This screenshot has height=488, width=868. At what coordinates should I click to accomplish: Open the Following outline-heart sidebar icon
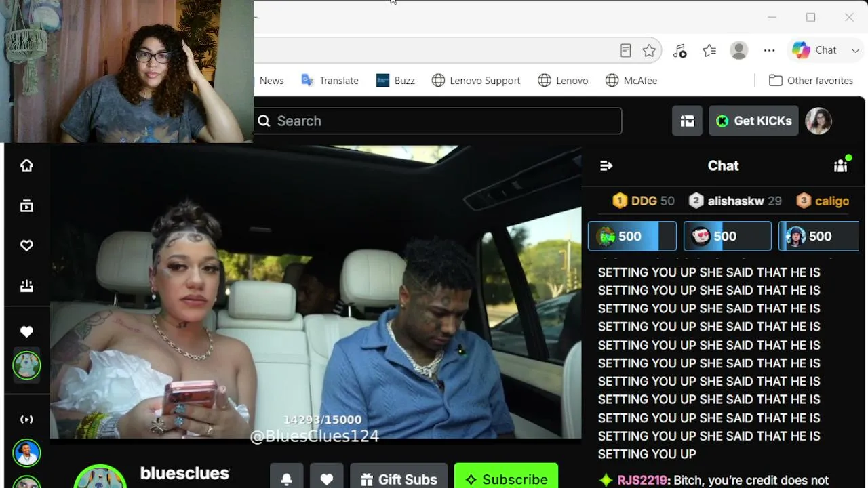point(26,245)
